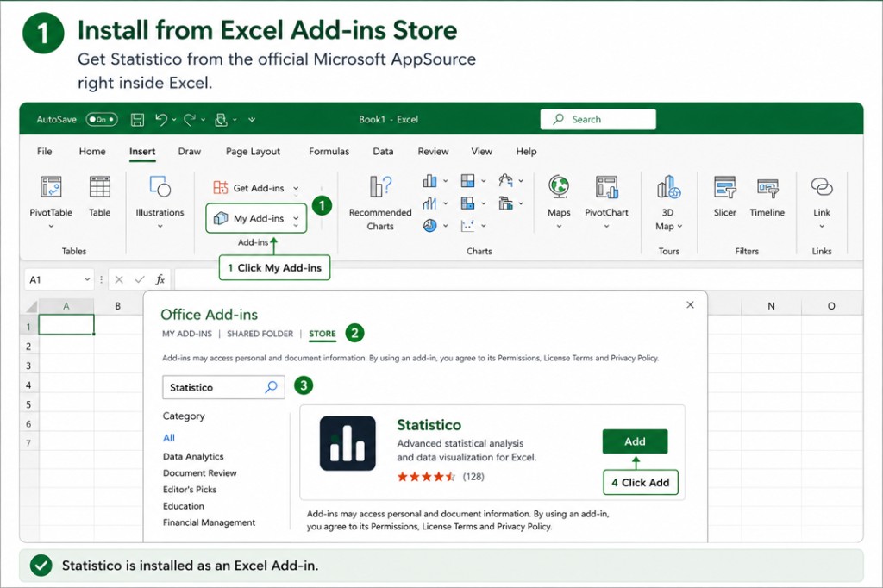Open the Redo history dropdown arrow

coord(203,119)
